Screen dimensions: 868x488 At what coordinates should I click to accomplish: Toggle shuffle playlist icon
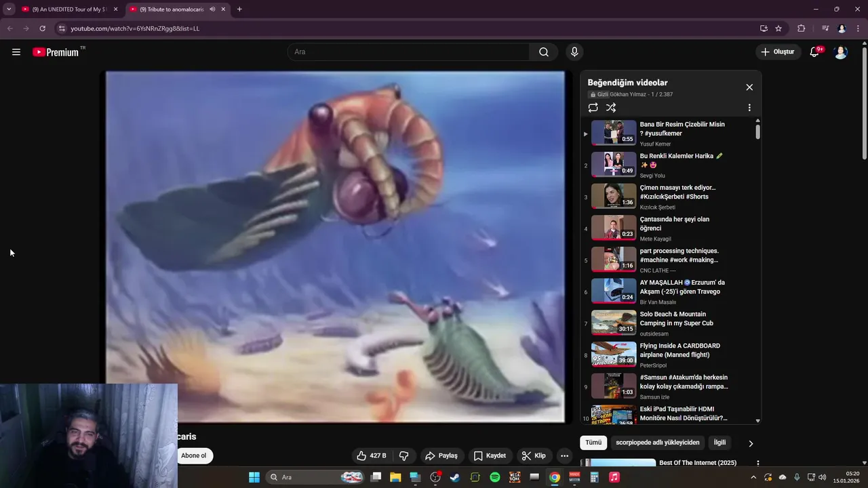(x=611, y=108)
